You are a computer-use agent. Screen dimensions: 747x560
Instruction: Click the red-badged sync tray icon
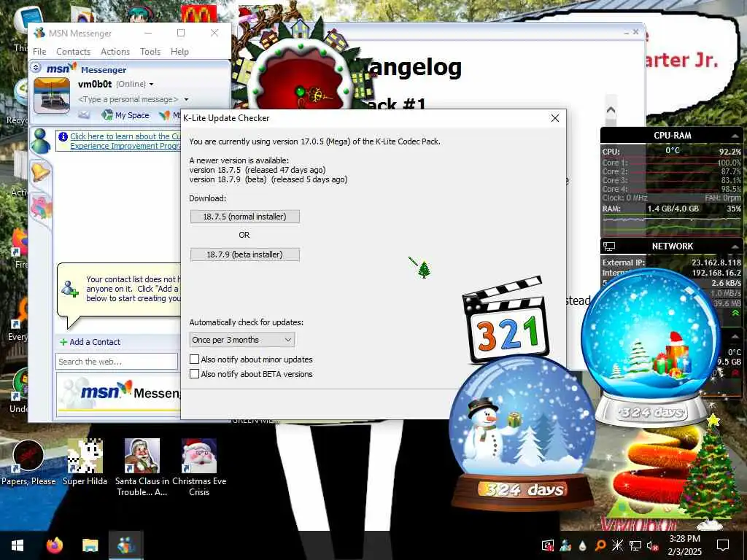coord(548,545)
